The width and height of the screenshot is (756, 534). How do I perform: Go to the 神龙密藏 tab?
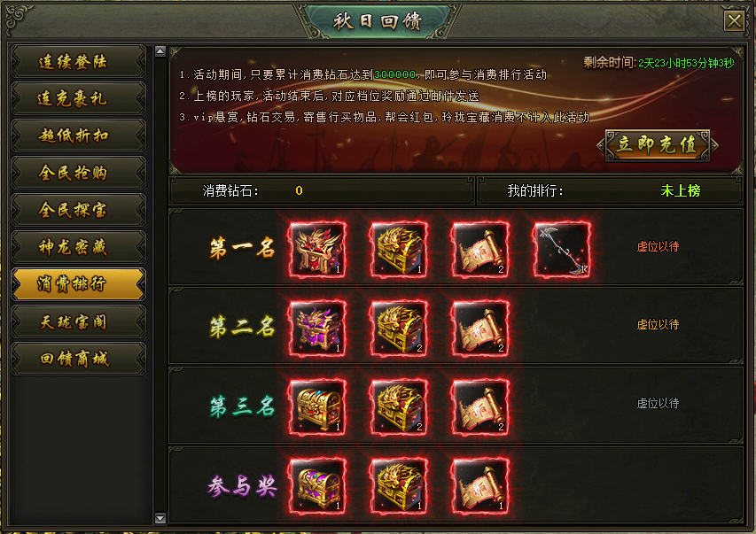click(78, 247)
